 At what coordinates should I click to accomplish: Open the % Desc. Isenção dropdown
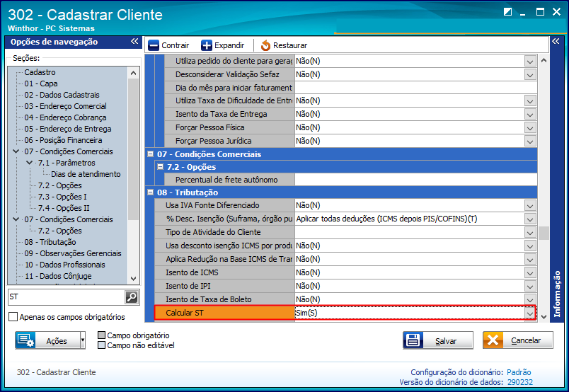coord(530,219)
